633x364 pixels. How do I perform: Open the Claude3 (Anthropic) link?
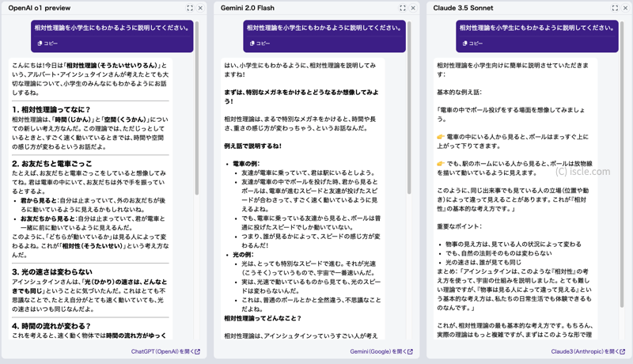[588, 351]
